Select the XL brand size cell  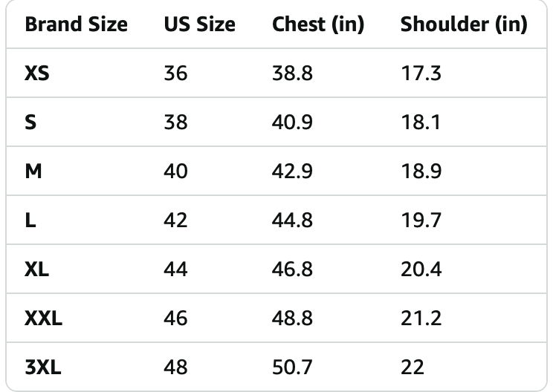point(36,269)
